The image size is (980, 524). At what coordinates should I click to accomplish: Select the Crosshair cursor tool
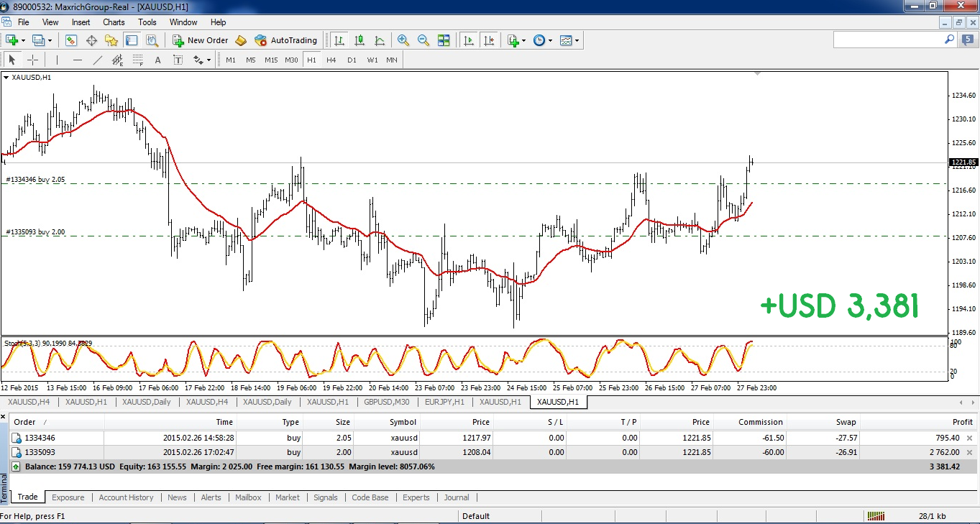click(x=33, y=60)
